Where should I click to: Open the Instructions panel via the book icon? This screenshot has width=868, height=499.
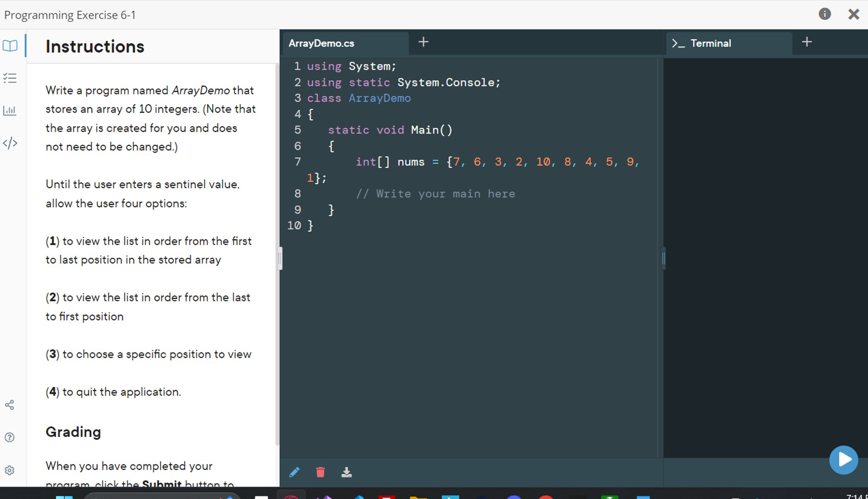pos(10,46)
